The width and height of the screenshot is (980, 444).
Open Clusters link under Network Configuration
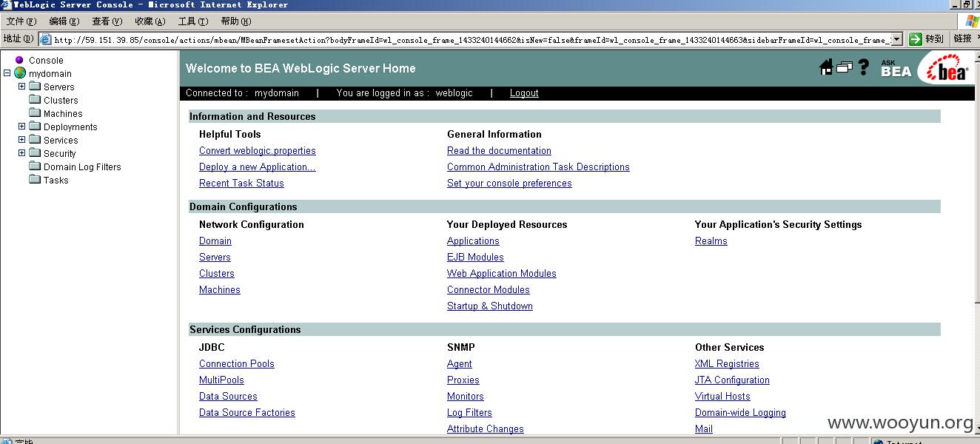click(217, 274)
